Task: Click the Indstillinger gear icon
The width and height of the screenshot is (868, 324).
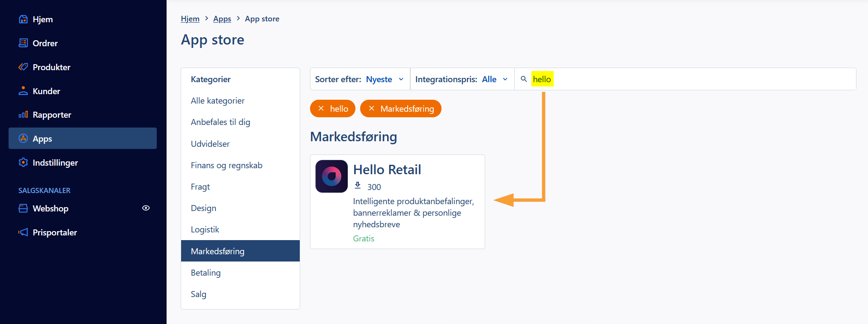Action: point(23,163)
